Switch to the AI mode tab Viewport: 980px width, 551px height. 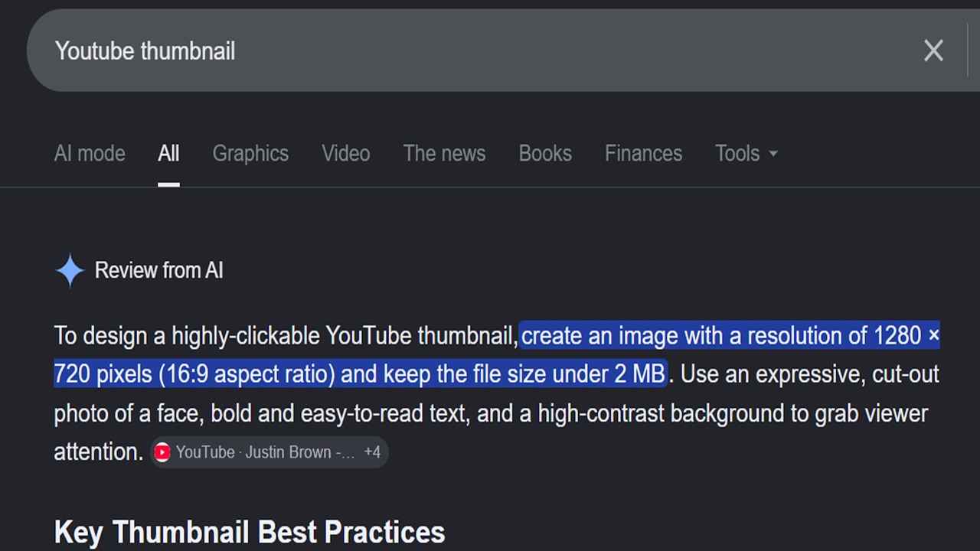[x=90, y=153]
